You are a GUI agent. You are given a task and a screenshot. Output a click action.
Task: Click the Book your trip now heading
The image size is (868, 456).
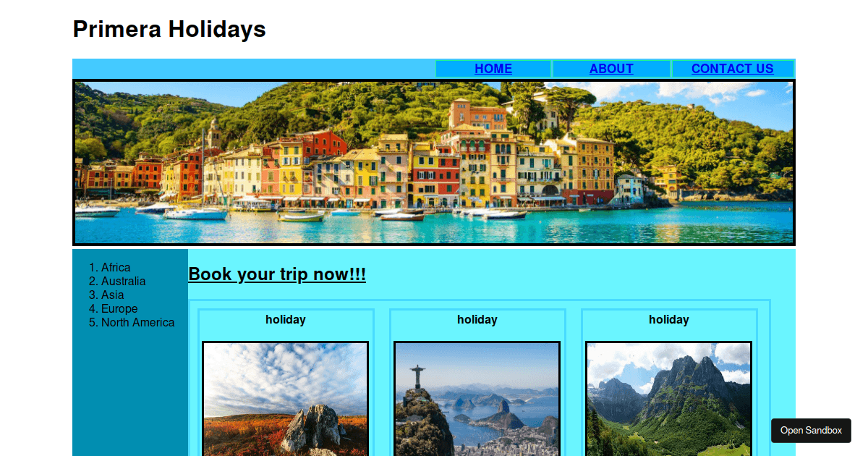point(277,274)
